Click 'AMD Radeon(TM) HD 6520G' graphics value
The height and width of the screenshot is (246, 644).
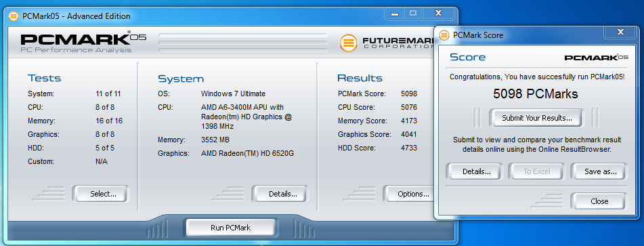click(x=248, y=154)
